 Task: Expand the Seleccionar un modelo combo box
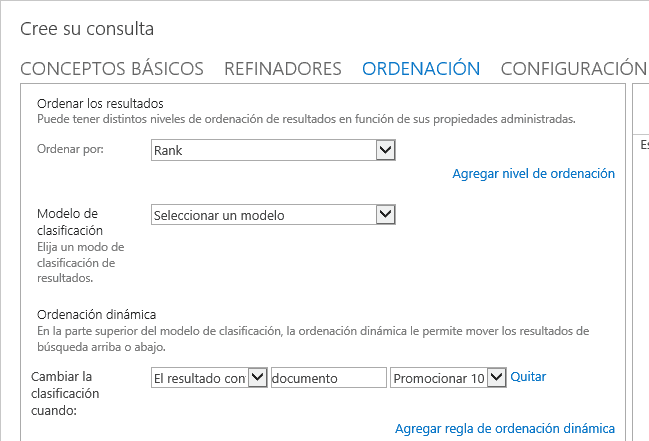[273, 214]
